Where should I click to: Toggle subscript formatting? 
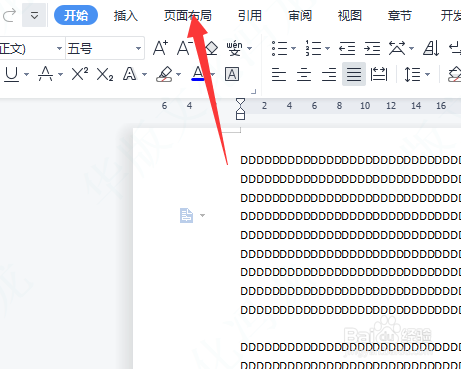coord(105,74)
